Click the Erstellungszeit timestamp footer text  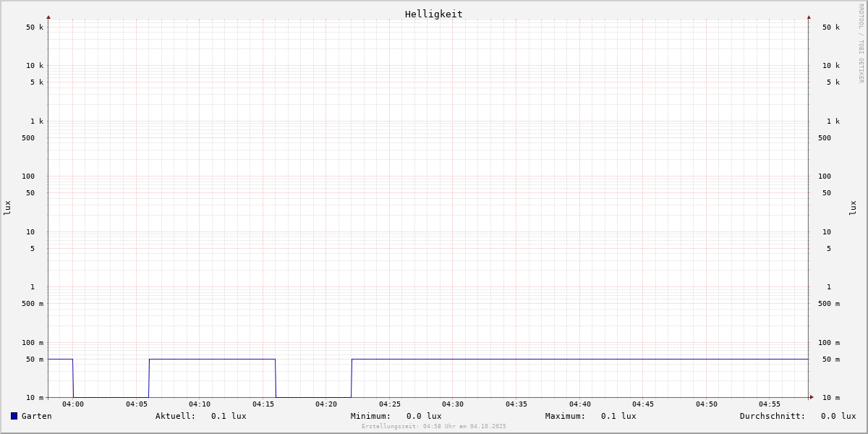tap(434, 427)
